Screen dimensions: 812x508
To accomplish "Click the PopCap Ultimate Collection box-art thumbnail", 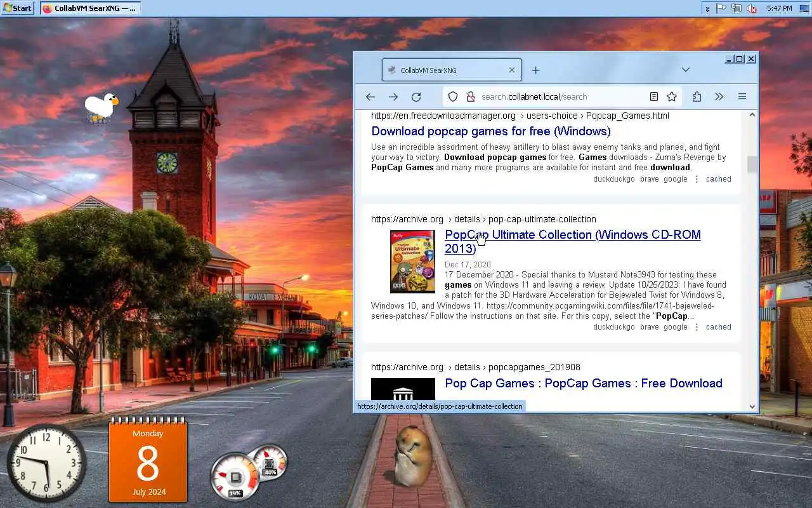I will 412,261.
